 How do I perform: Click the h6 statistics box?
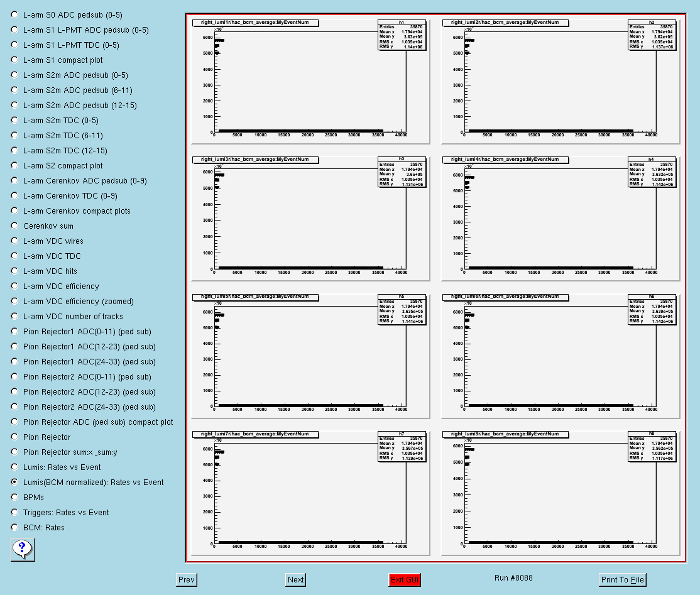click(652, 309)
